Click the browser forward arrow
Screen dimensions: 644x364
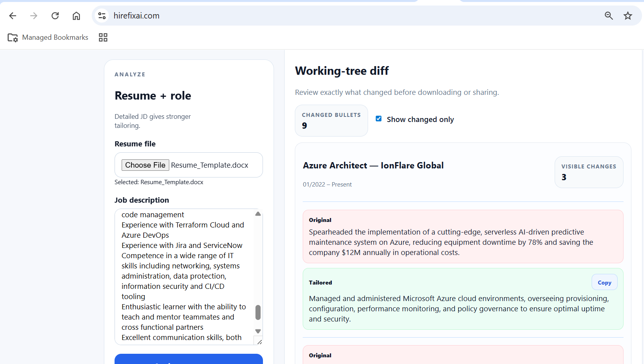coord(34,16)
